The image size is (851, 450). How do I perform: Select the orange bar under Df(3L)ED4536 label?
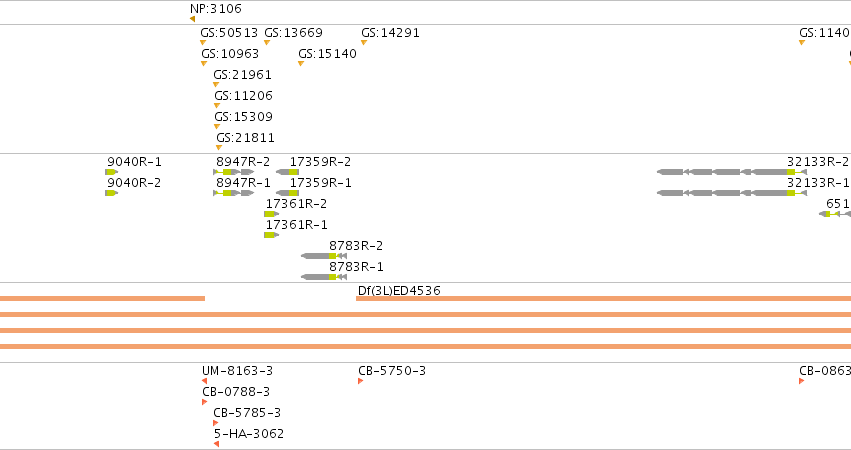pyautogui.click(x=603, y=299)
